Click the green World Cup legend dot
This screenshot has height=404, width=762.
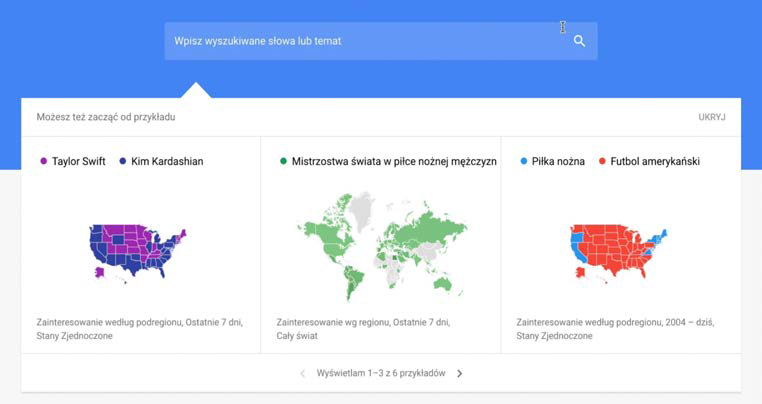coord(283,161)
